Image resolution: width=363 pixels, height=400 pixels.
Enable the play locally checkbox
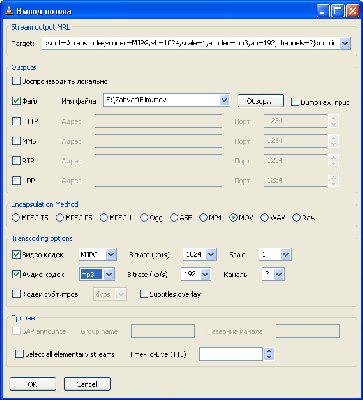[16, 81]
